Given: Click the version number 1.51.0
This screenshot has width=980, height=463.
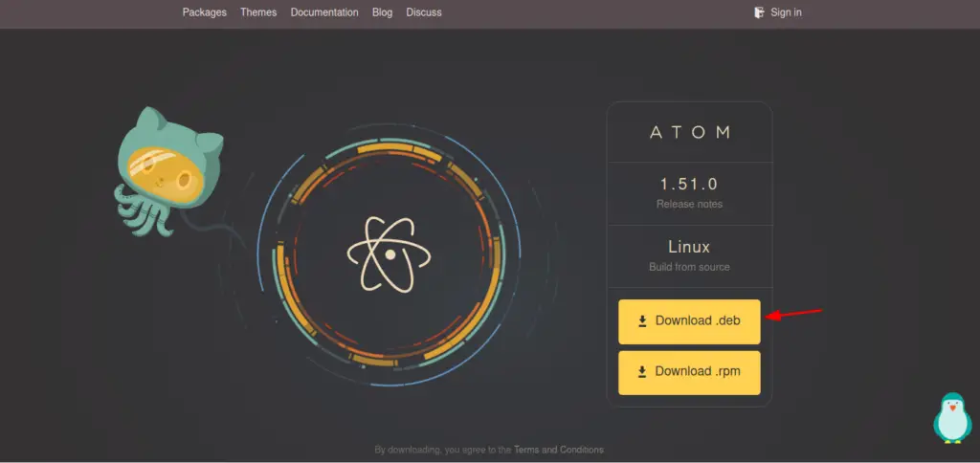Looking at the screenshot, I should (689, 185).
